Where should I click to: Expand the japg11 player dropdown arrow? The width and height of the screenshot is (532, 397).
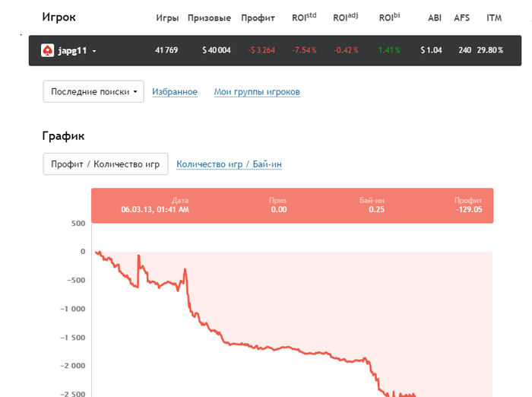94,51
